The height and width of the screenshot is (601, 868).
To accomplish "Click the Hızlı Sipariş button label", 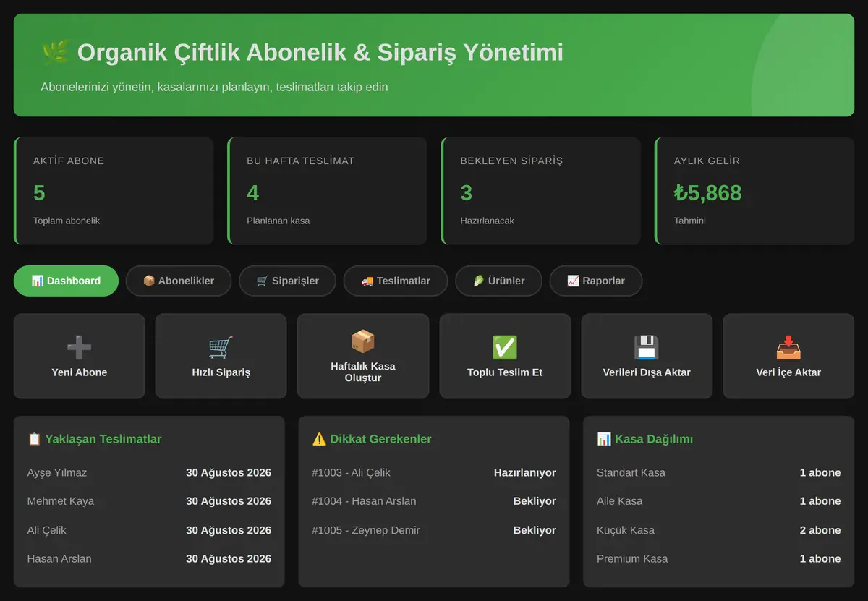I will [x=221, y=372].
